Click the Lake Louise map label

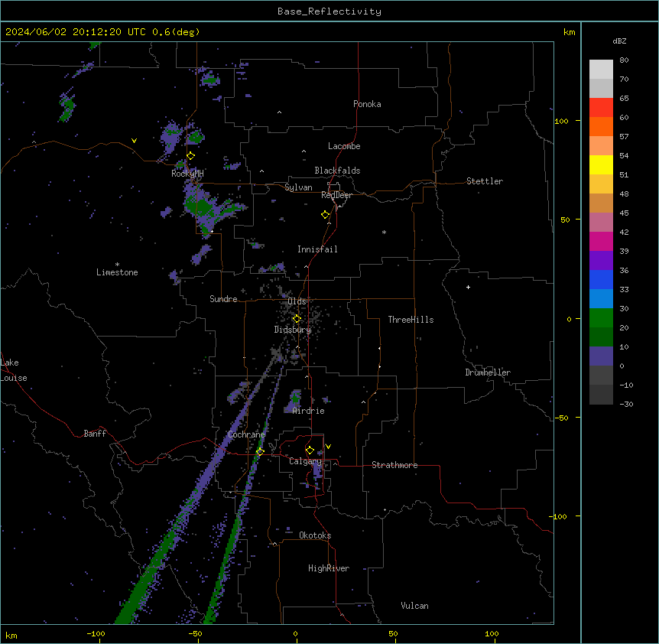14,370
